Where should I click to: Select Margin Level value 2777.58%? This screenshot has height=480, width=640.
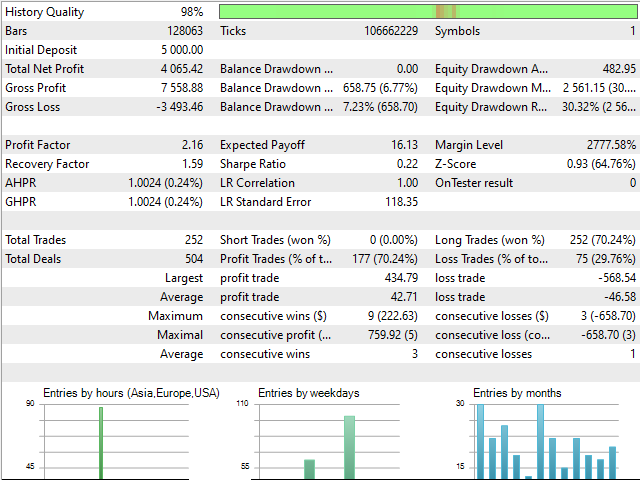[x=611, y=145]
